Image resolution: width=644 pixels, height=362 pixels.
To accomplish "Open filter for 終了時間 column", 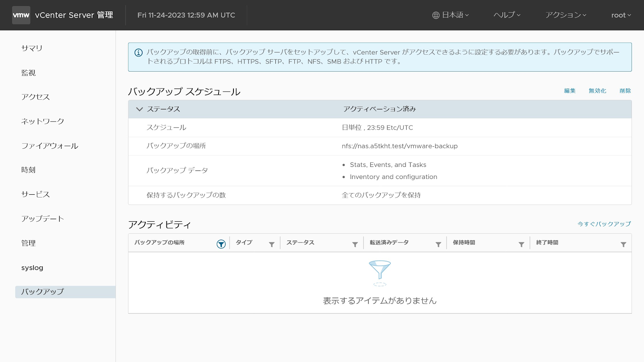I will pyautogui.click(x=623, y=245).
